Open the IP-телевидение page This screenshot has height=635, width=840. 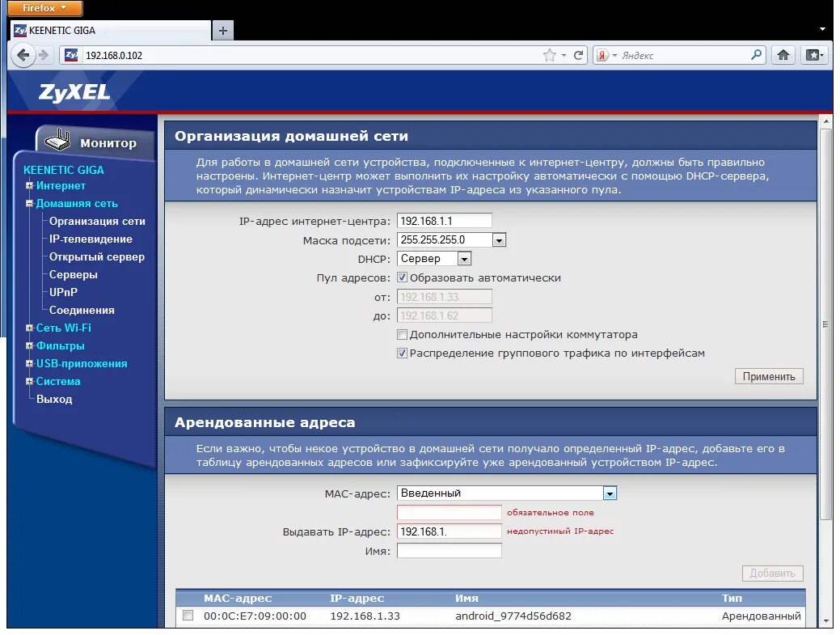coord(91,239)
